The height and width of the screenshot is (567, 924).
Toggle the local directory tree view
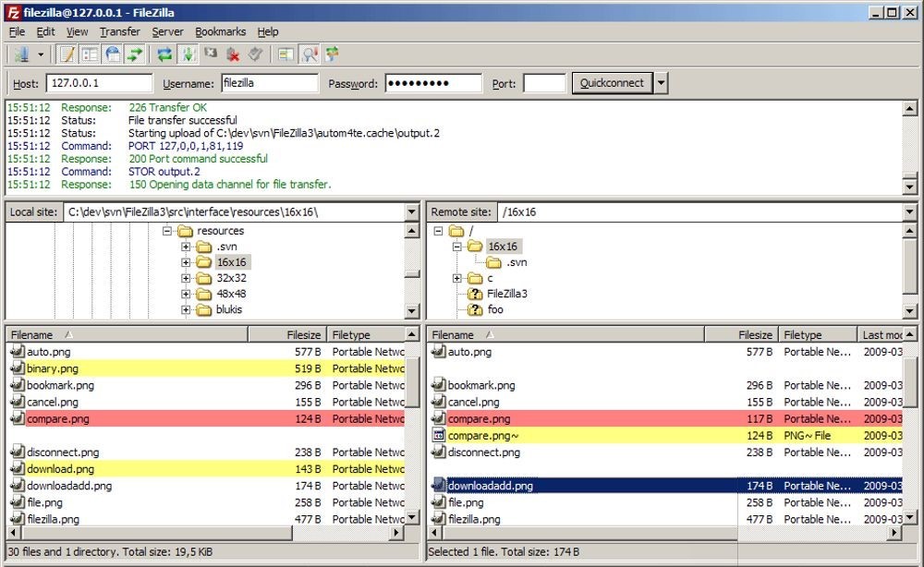click(x=91, y=54)
